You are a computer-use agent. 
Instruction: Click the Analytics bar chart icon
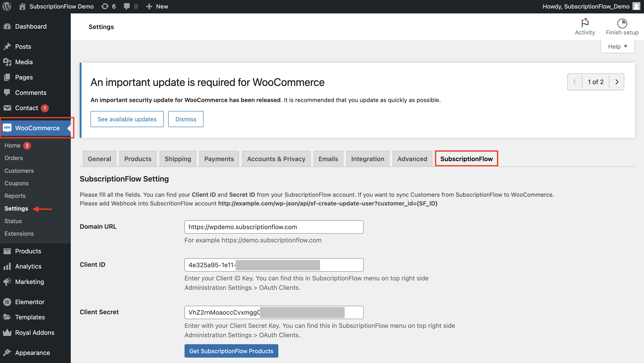click(7, 266)
